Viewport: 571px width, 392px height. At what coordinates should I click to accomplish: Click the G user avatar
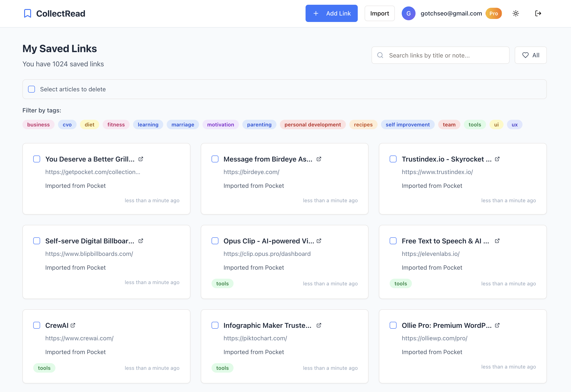click(408, 14)
